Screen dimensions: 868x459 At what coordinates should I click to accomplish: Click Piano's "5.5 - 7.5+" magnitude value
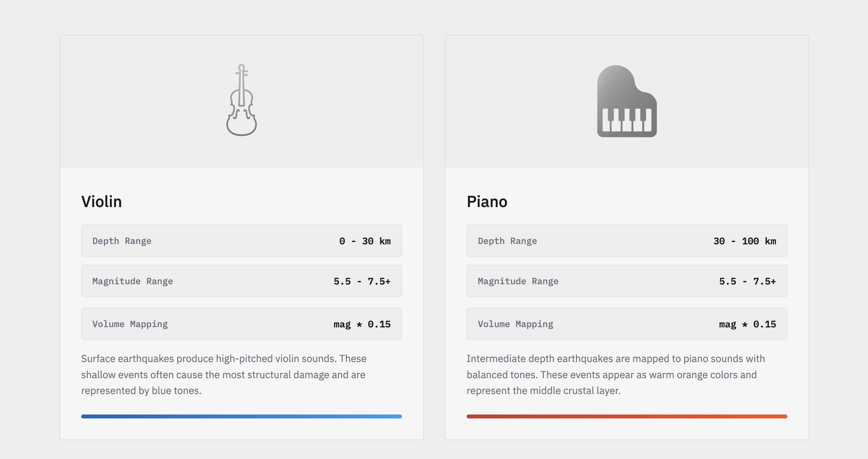[x=747, y=281]
